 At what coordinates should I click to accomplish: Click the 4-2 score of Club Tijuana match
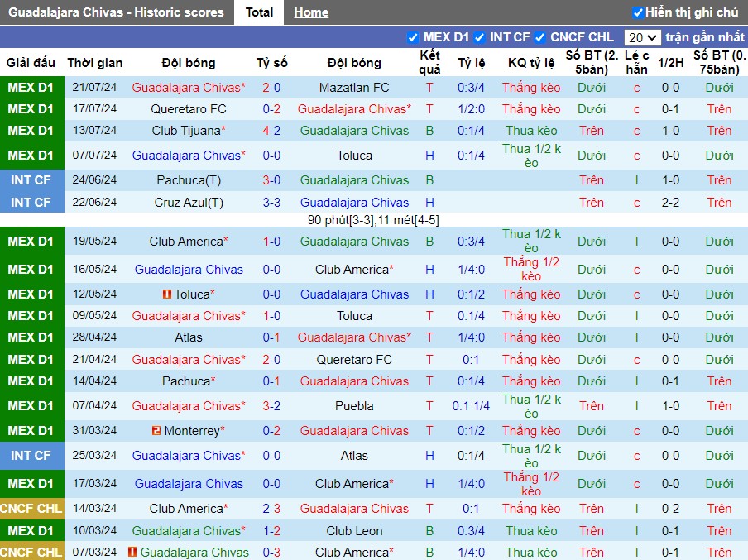271,131
